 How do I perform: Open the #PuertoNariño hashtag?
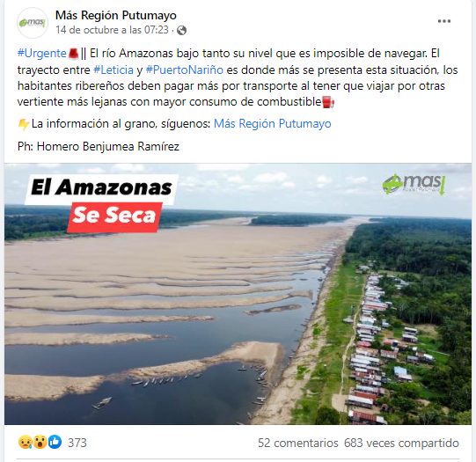point(185,70)
